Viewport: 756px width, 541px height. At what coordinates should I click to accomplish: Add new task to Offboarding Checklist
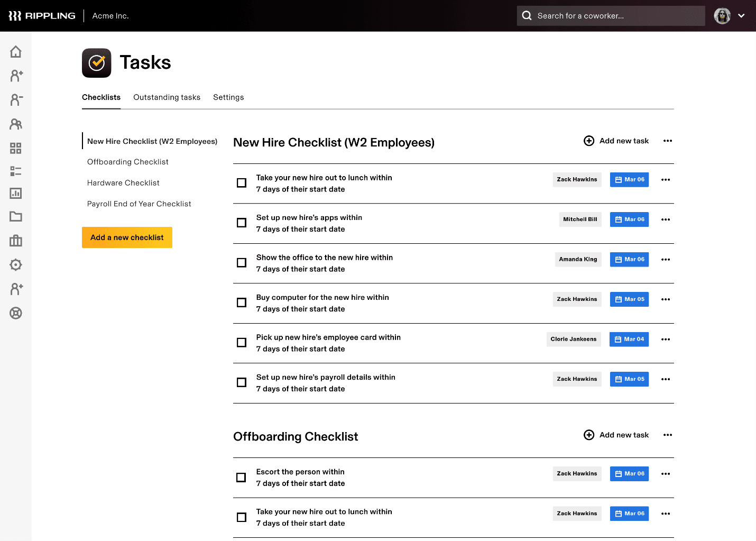tap(616, 435)
